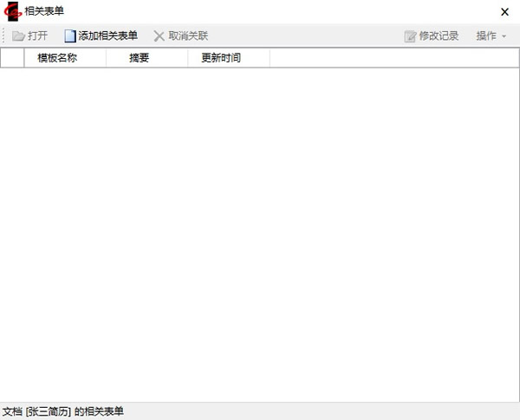Open the 操作 dropdown menu
The image size is (520, 420).
(x=486, y=36)
